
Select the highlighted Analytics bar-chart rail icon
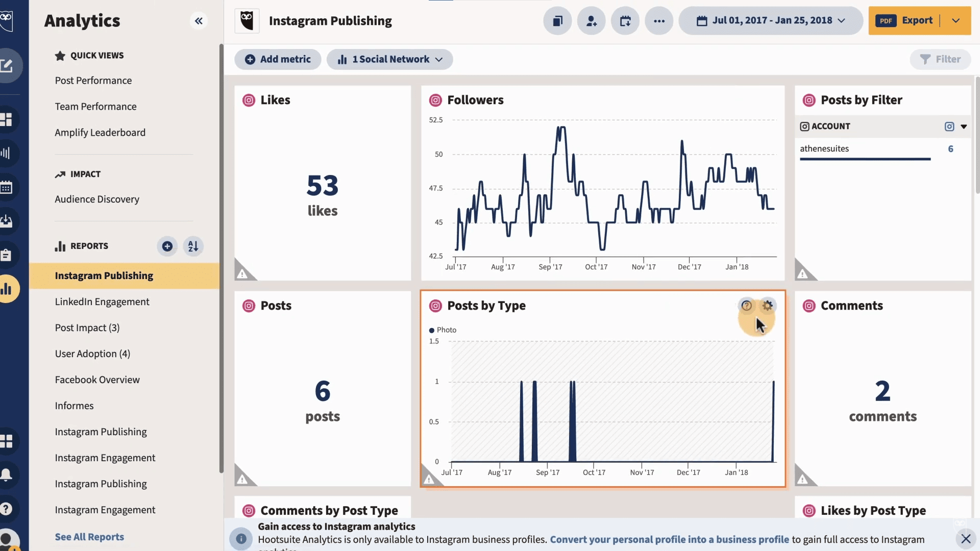pos(7,289)
